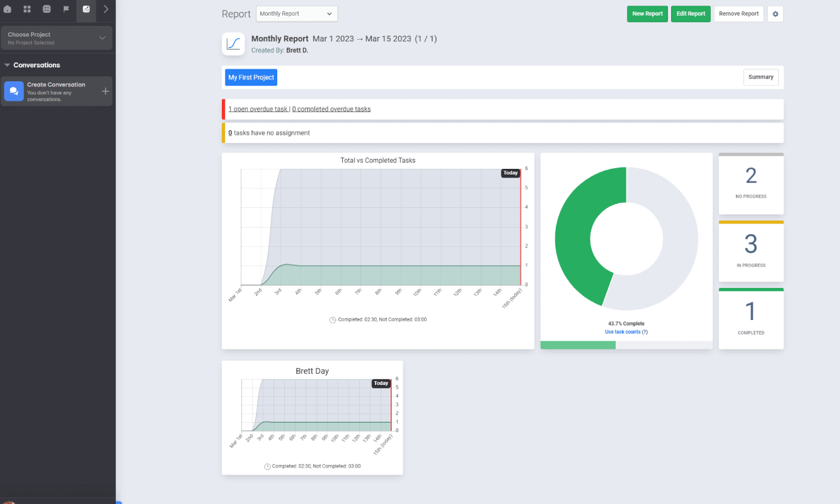Open the 1 Completed card
The image size is (840, 504).
751,319
